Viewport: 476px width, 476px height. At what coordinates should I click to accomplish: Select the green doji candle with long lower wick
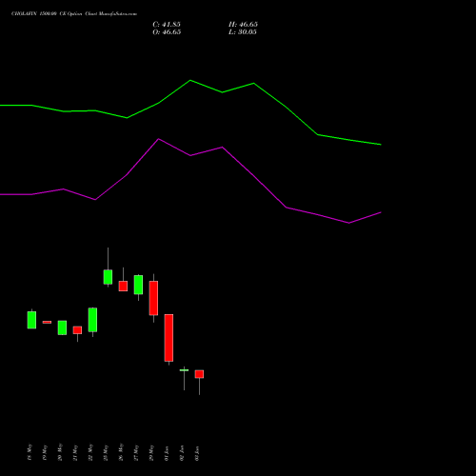click(x=184, y=370)
